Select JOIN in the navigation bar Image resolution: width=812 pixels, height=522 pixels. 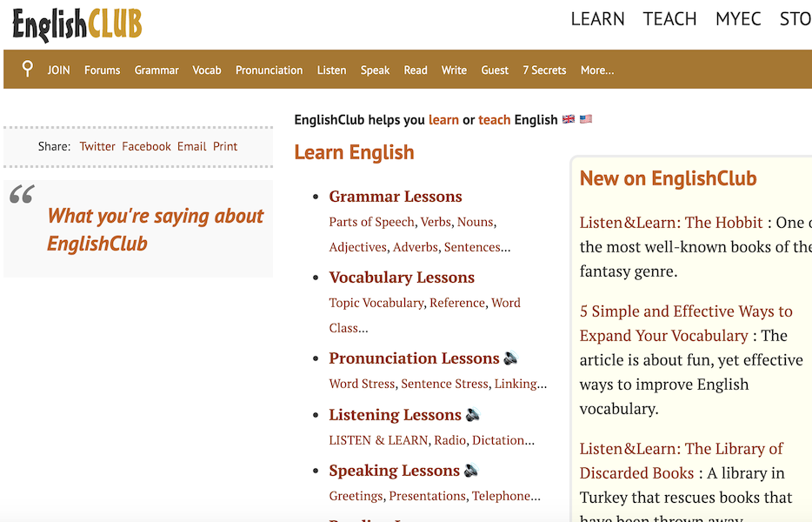[58, 70]
